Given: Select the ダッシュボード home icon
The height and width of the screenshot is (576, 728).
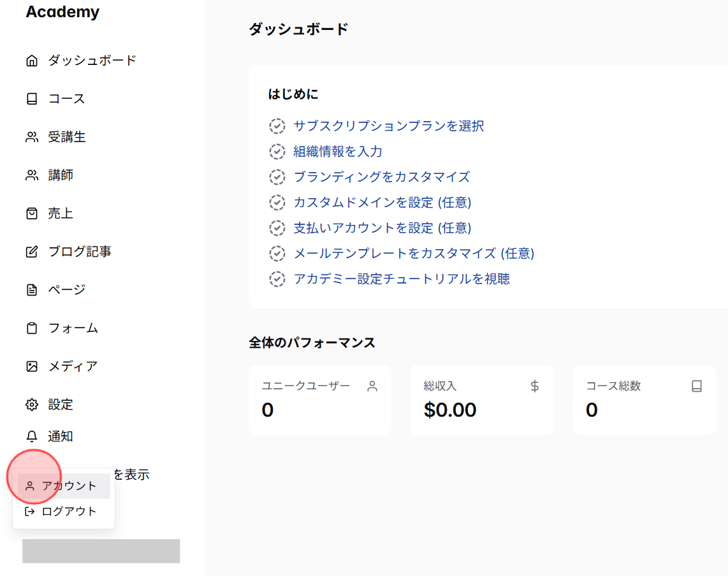Looking at the screenshot, I should (x=31, y=60).
